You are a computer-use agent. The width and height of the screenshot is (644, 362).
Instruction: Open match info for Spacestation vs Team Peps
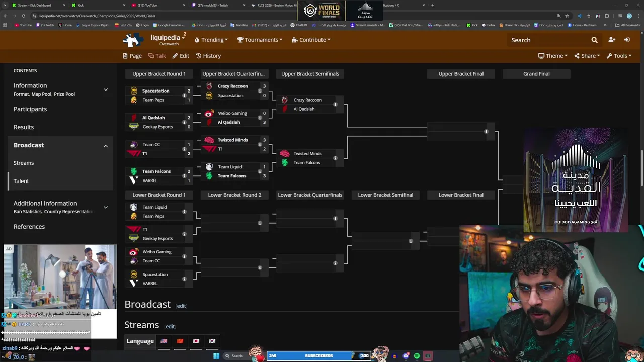click(x=184, y=95)
